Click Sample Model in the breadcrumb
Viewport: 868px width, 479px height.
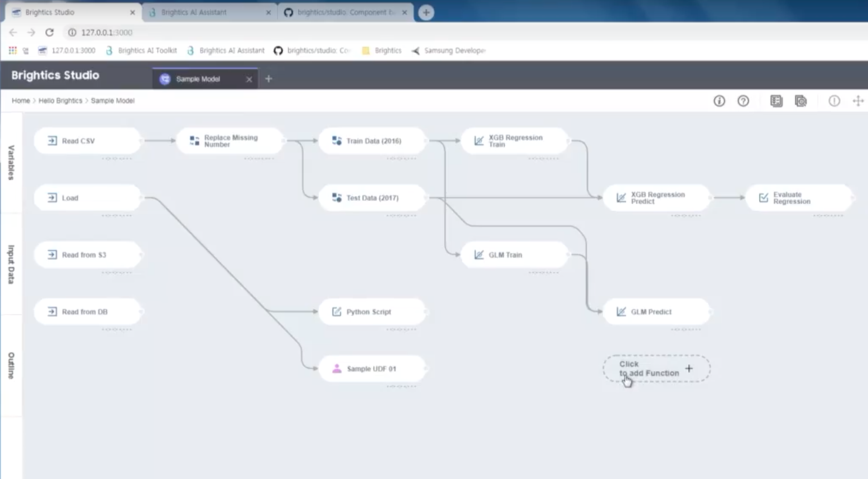pyautogui.click(x=112, y=101)
